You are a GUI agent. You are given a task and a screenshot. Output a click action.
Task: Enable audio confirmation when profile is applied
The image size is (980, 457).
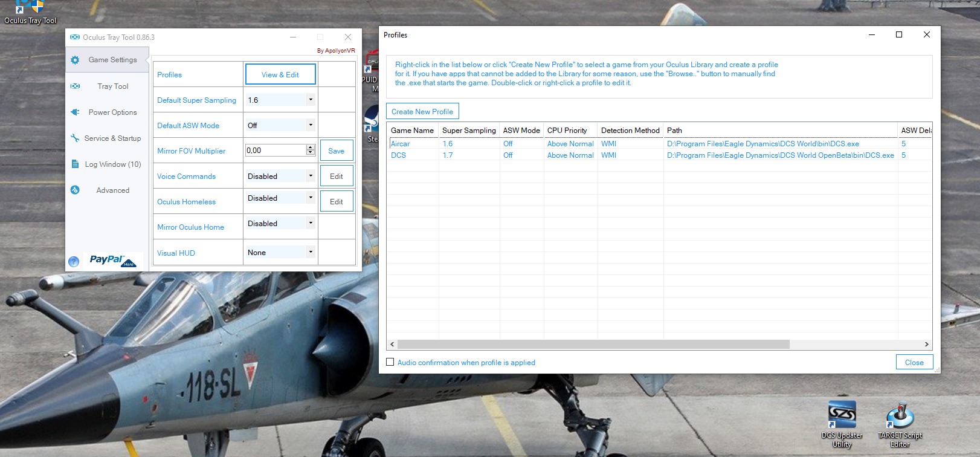(390, 362)
